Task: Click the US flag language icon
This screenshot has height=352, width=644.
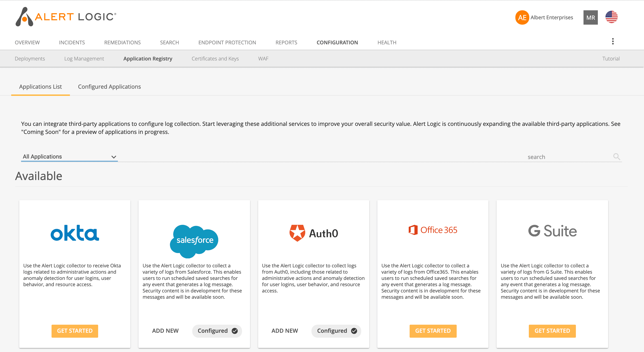Action: pos(612,17)
